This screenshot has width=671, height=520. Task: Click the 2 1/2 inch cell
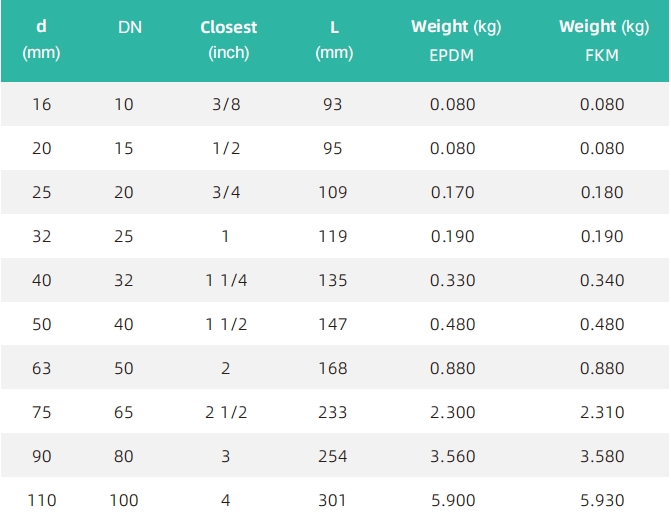(226, 413)
